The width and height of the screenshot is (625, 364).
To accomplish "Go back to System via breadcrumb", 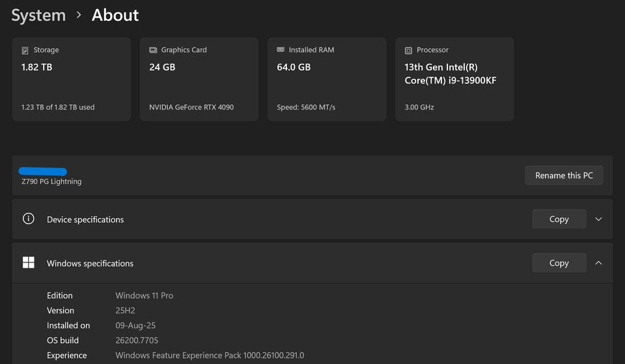I will coord(38,15).
